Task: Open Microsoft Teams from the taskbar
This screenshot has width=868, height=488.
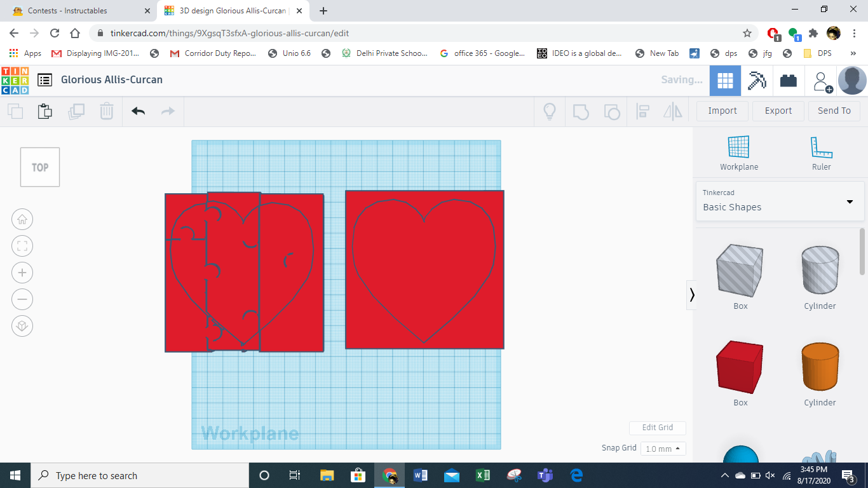Action: coord(545,475)
